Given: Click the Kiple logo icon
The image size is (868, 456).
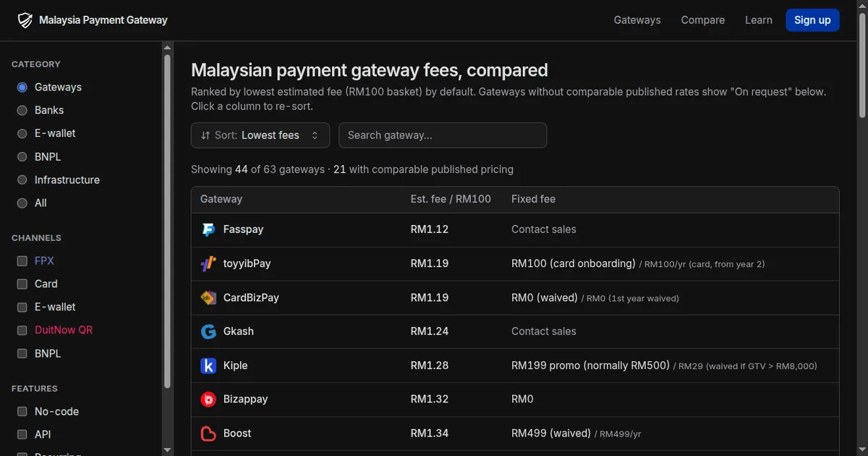Looking at the screenshot, I should coord(208,366).
